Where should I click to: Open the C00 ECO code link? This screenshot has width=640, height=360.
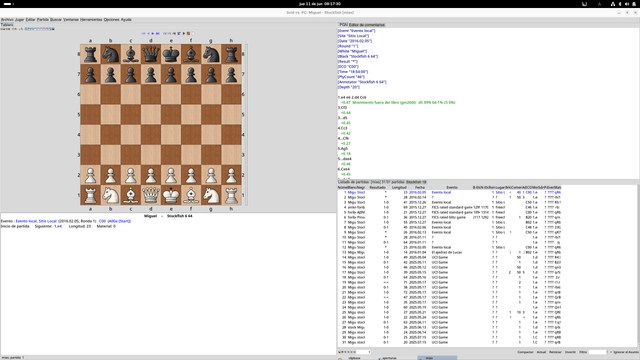(x=102, y=221)
